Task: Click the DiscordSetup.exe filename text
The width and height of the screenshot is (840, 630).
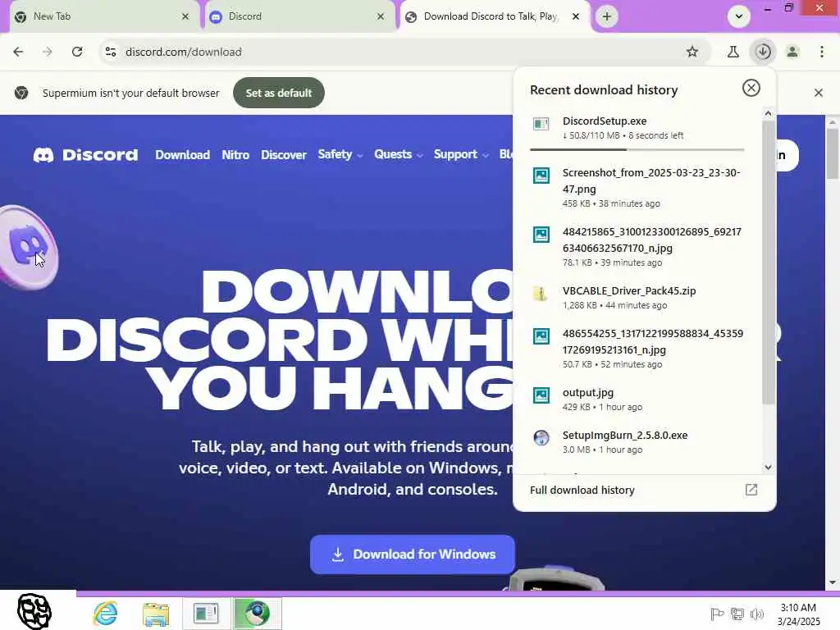Action: (605, 121)
